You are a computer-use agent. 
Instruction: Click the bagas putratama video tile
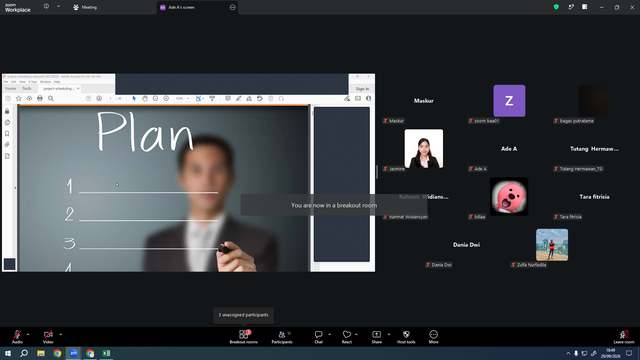[594, 101]
